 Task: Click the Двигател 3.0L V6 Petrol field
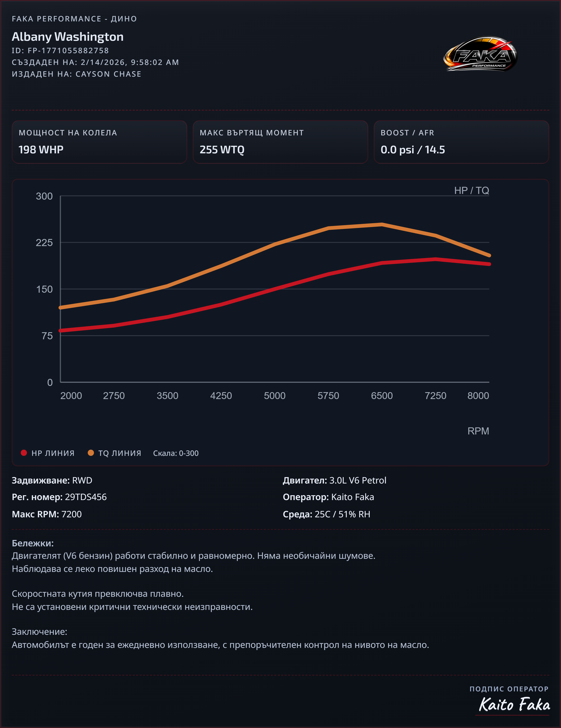click(x=334, y=480)
